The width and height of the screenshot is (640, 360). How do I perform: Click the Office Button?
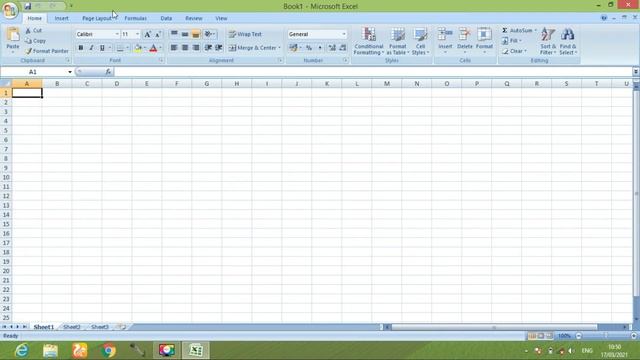[x=10, y=10]
